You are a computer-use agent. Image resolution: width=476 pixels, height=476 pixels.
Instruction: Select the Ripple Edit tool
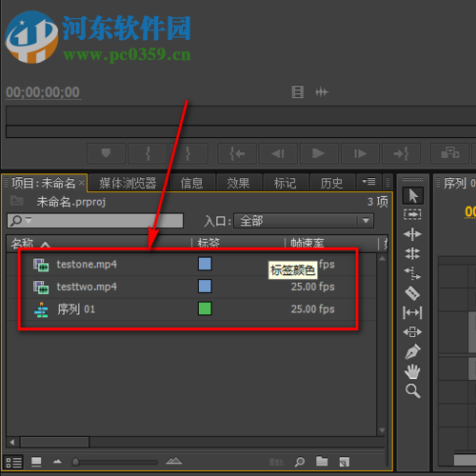[x=412, y=234]
